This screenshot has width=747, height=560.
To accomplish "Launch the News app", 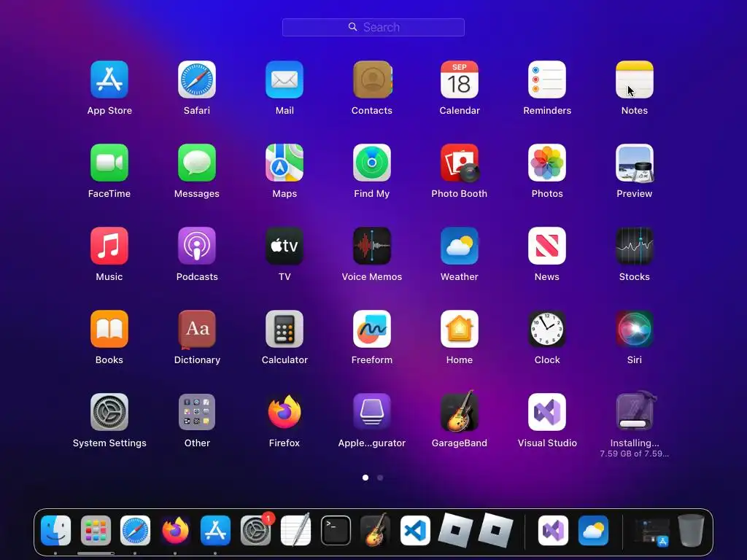I will point(547,246).
